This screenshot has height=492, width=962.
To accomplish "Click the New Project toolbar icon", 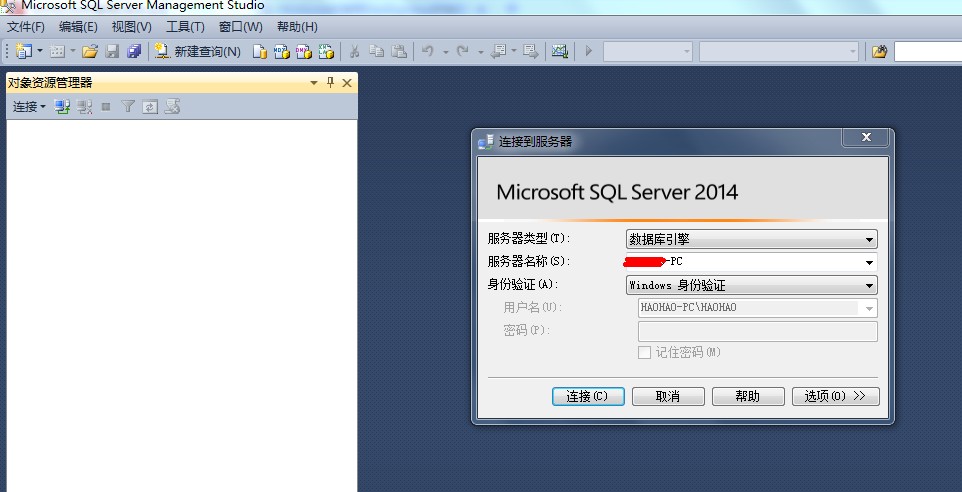I will (x=23, y=52).
